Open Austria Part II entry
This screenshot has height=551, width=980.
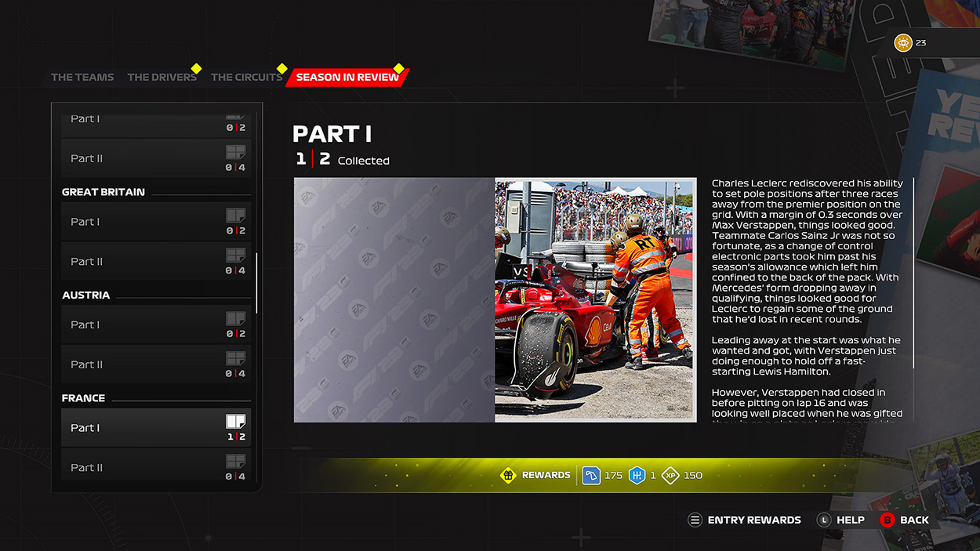pyautogui.click(x=155, y=364)
